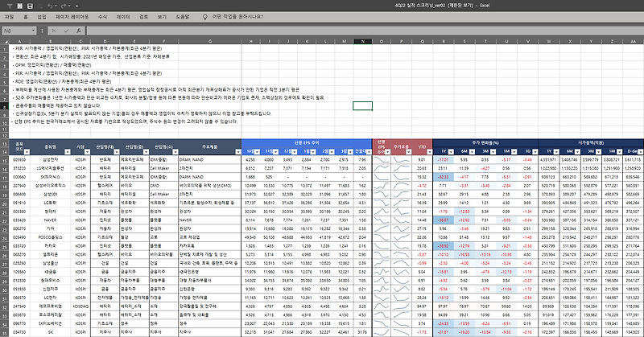This screenshot has width=644, height=337.
Task: Open the 데이터 tab
Action: [x=123, y=17]
